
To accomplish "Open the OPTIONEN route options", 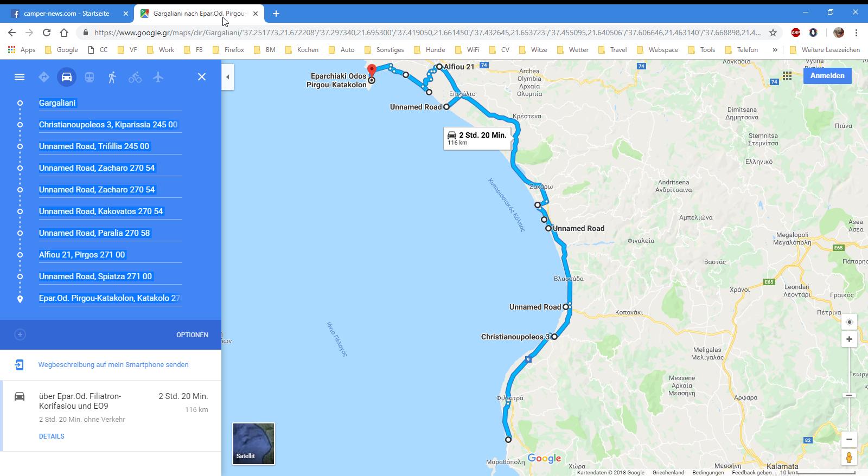I will [x=192, y=335].
